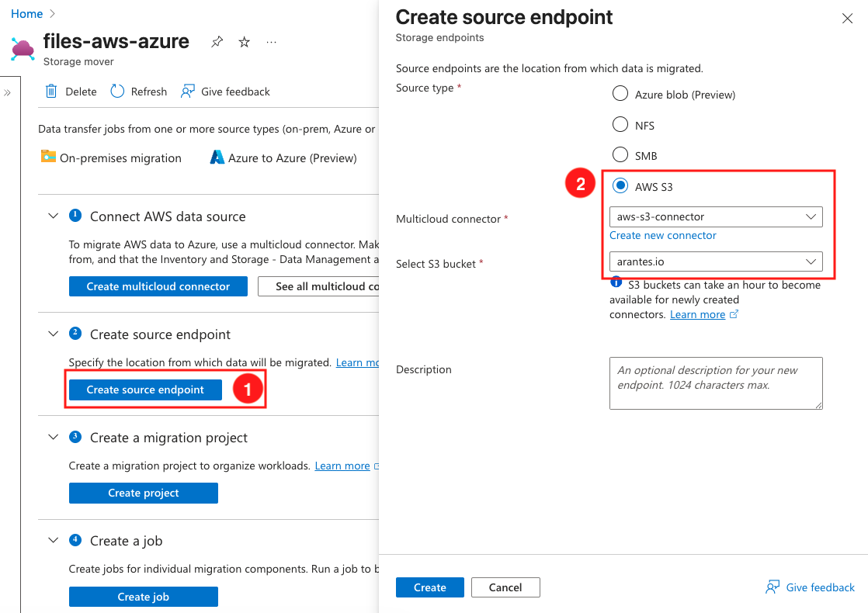The image size is (868, 613).
Task: Click the Create new connector link
Action: tap(662, 235)
